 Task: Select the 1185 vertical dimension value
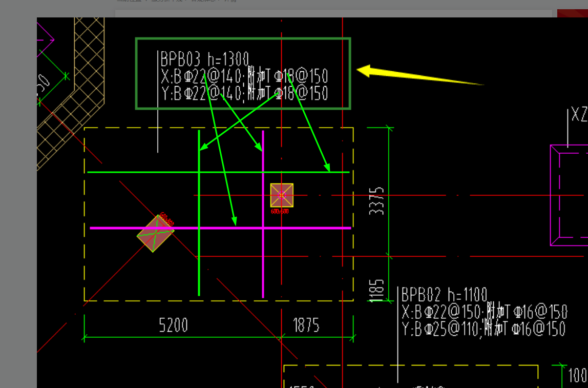(x=377, y=291)
